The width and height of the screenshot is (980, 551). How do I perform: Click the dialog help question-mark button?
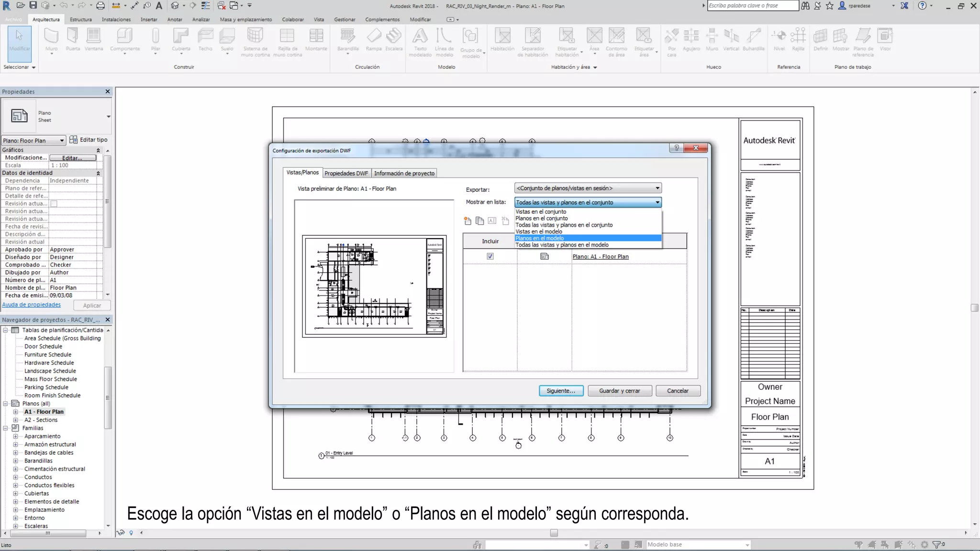tap(676, 148)
